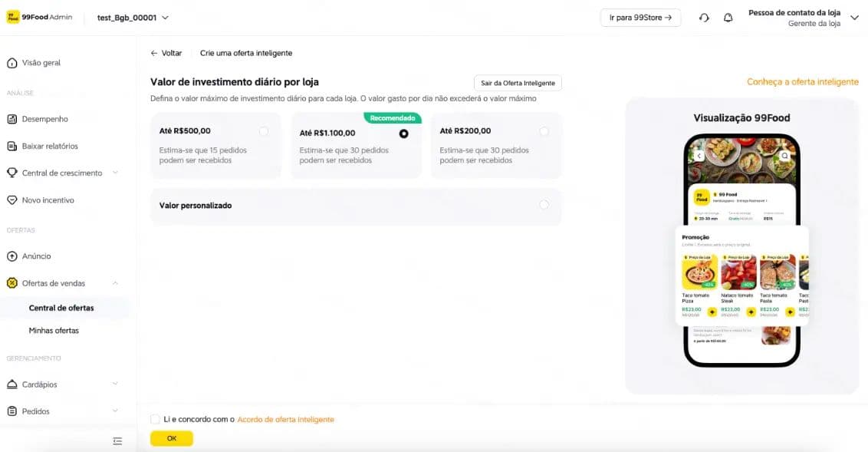
Task: Collapse the sidebar with the bottom menu icon
Action: (x=117, y=441)
